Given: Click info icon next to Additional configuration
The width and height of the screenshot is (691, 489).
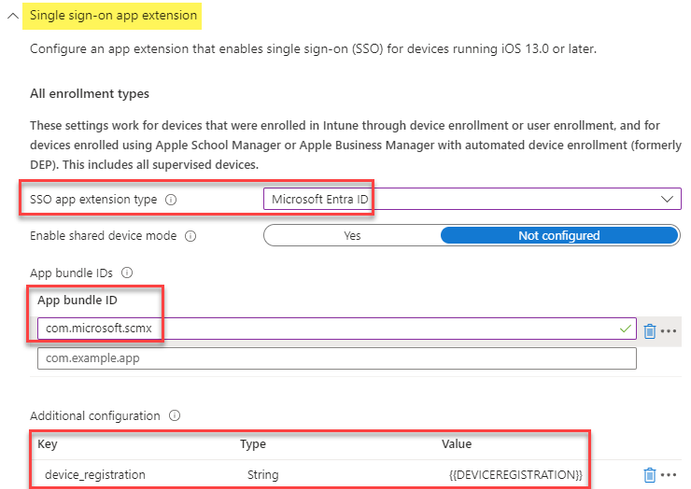Looking at the screenshot, I should [x=175, y=415].
